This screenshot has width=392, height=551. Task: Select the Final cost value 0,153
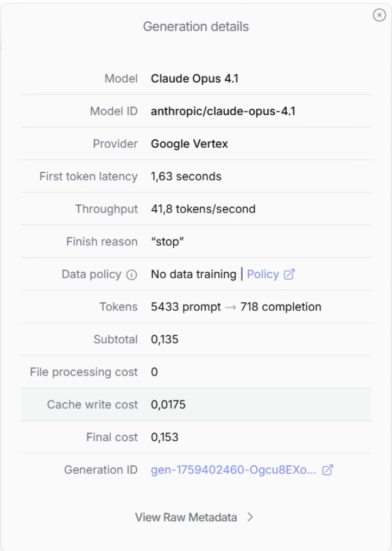click(x=165, y=437)
